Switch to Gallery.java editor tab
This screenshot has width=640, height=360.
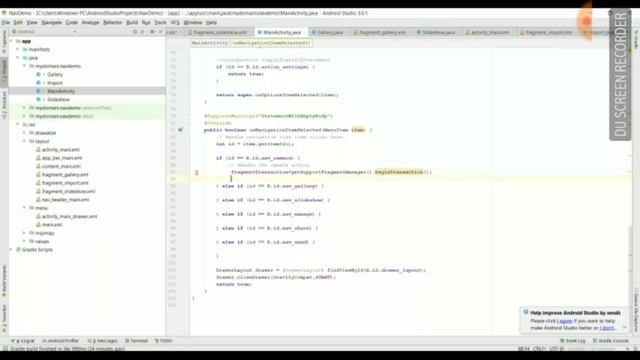coord(329,32)
